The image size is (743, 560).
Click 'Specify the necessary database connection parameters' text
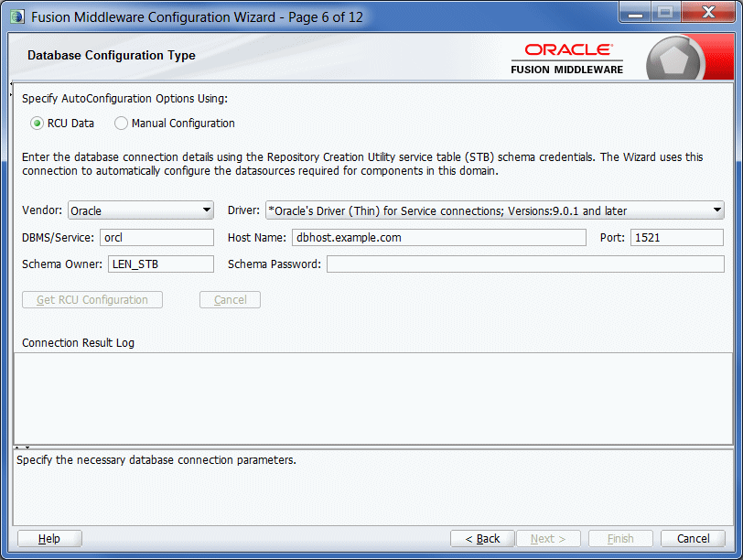coord(156,460)
